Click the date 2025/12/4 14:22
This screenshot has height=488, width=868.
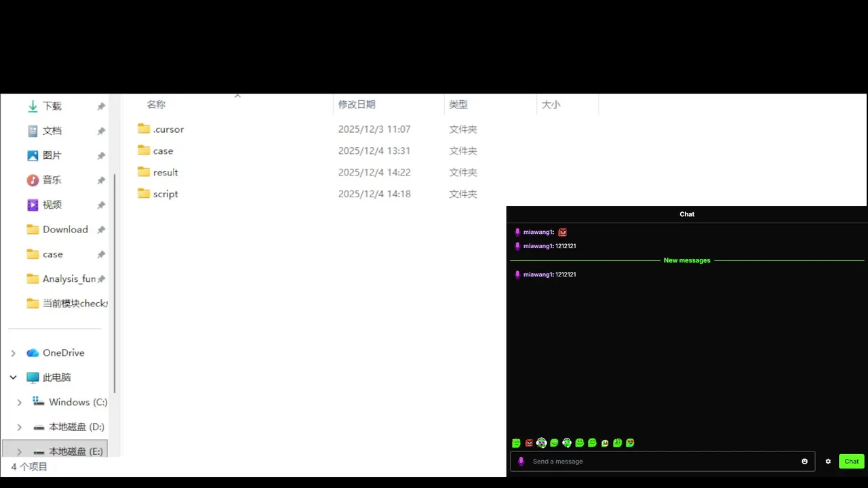pyautogui.click(x=374, y=172)
